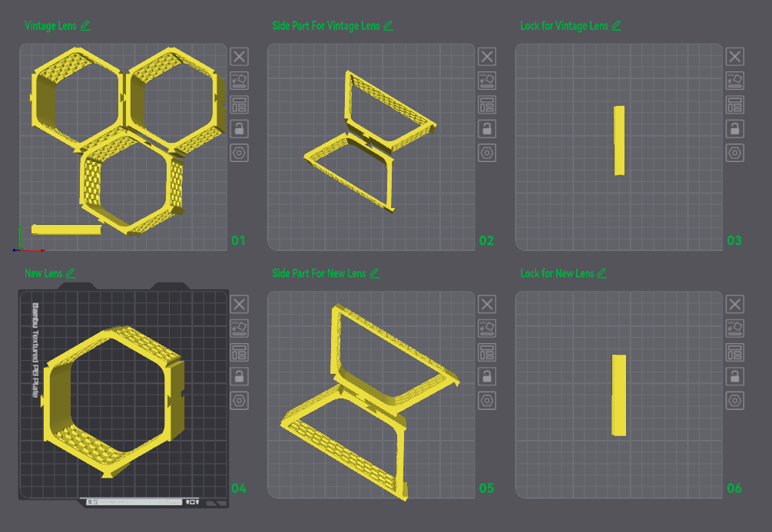Click the 'Side Part For Vintage Lens' title

click(326, 25)
